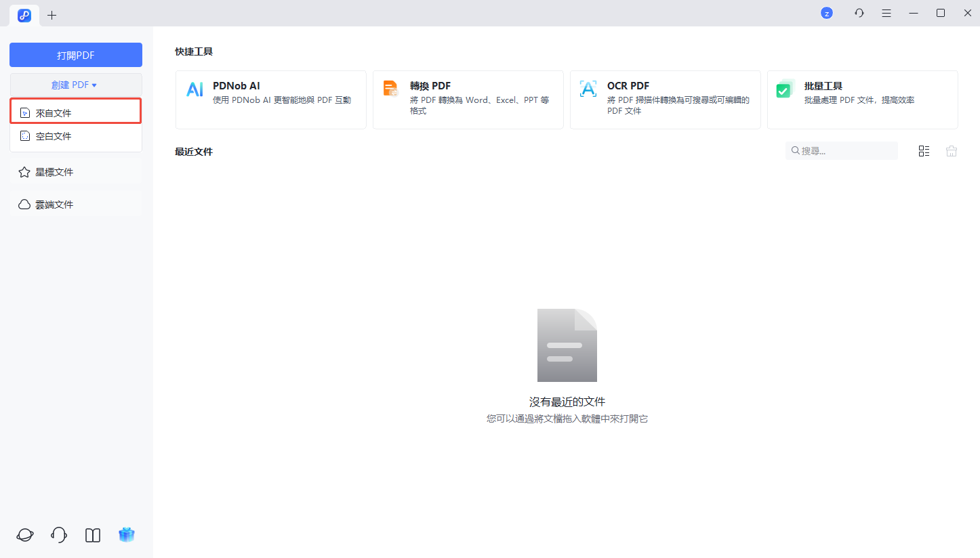Open the user account avatar menu
This screenshot has width=980, height=558.
[827, 13]
